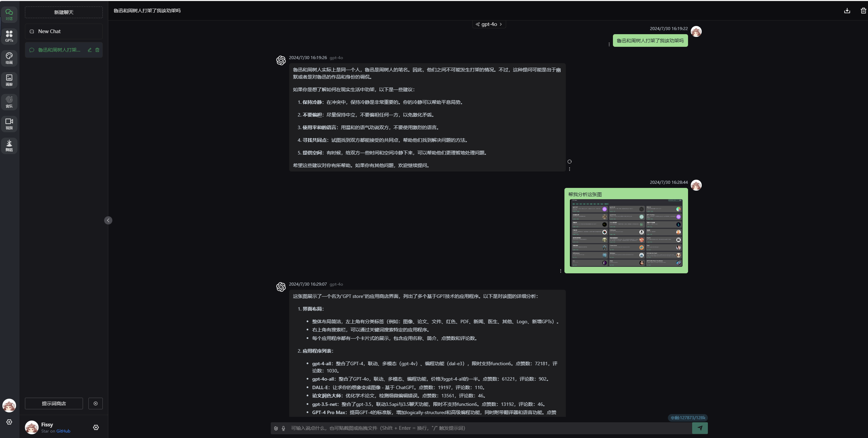Click the timestamp 2024/7/30 16:19:26
Image resolution: width=868 pixels, height=438 pixels.
308,58
